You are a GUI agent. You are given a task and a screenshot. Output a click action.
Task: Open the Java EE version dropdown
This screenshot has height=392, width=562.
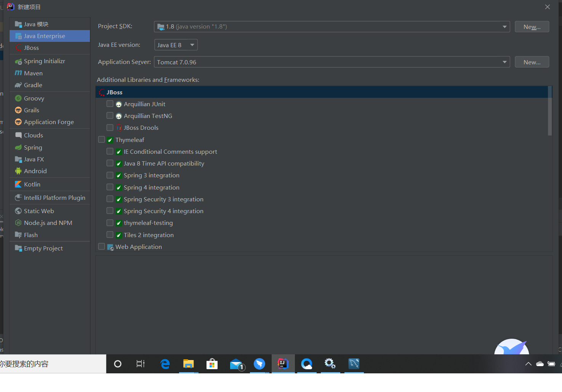click(176, 45)
